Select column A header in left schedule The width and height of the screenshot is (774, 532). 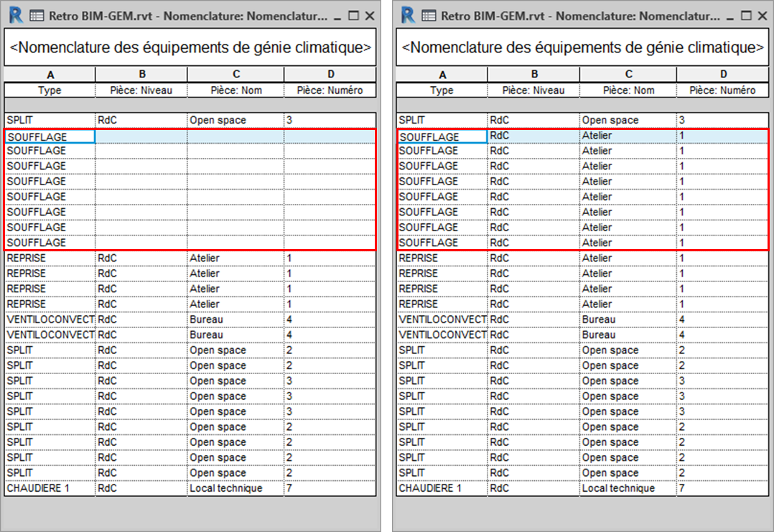tap(50, 75)
